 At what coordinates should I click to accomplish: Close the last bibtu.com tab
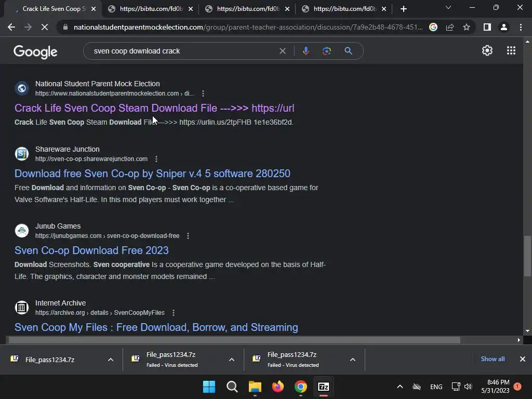pyautogui.click(x=384, y=9)
